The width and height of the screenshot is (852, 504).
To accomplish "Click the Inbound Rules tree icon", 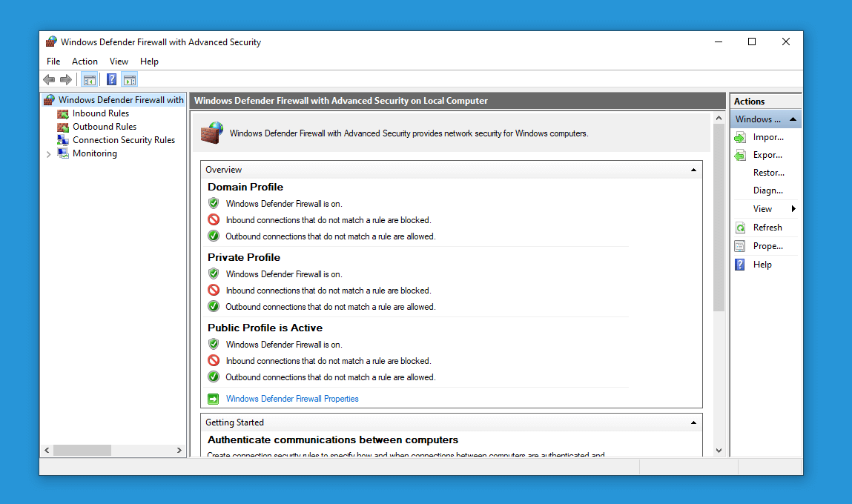I will [x=63, y=113].
